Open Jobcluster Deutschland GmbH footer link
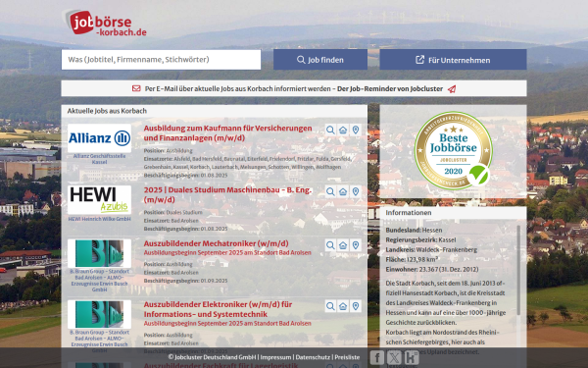 point(213,357)
